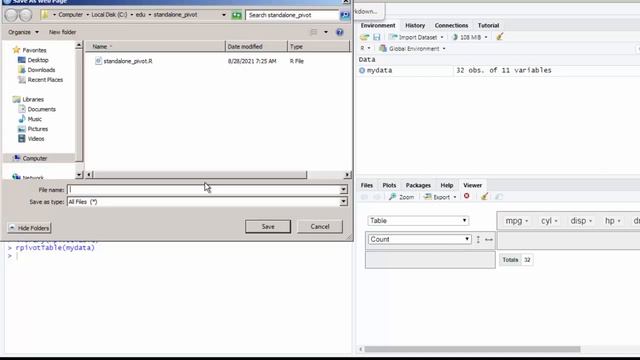
Task: Click the green refresh button beside address bar
Action: tap(236, 15)
